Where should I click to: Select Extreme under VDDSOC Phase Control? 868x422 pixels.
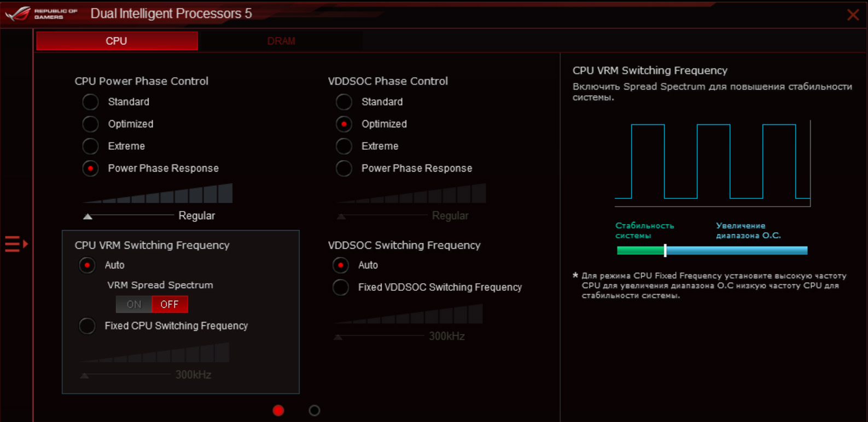344,146
